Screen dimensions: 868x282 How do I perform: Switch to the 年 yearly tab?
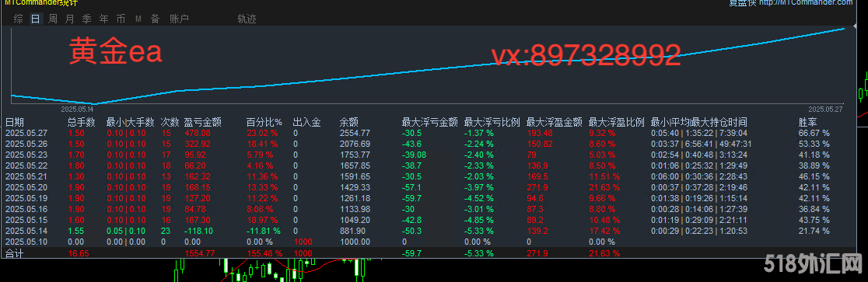(x=104, y=19)
